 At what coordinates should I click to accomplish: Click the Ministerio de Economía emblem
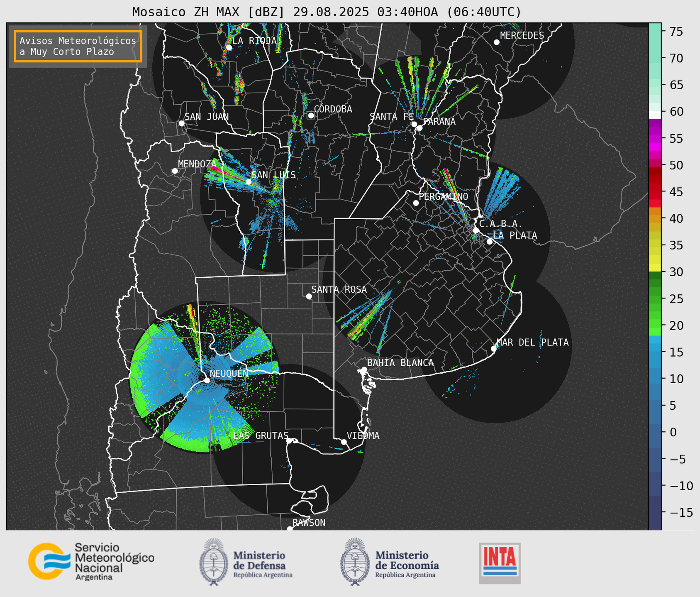(355, 562)
